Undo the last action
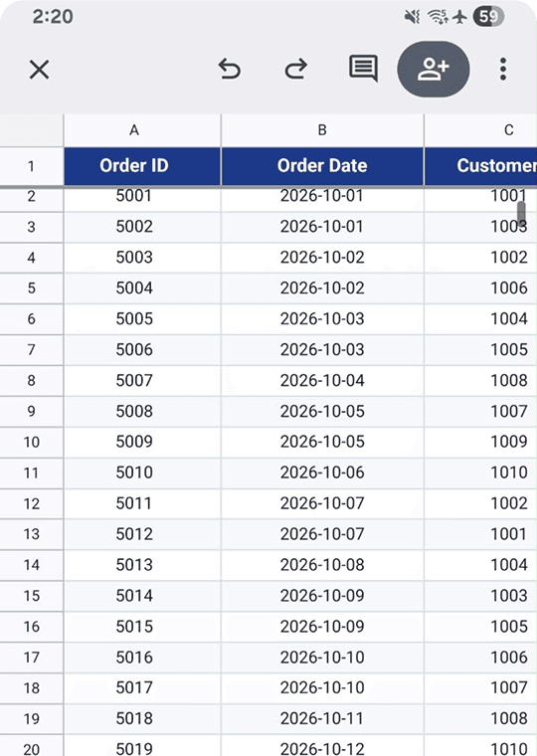This screenshot has height=756, width=537. coord(230,69)
